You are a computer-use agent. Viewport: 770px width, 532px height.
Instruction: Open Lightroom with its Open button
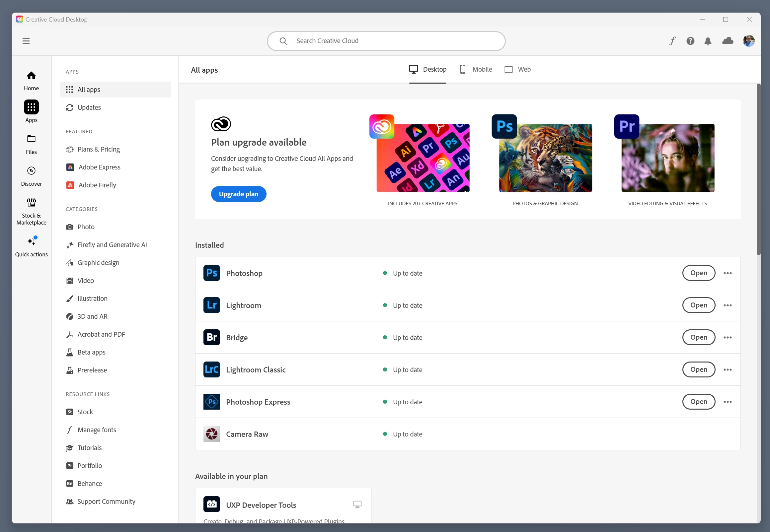pyautogui.click(x=698, y=305)
